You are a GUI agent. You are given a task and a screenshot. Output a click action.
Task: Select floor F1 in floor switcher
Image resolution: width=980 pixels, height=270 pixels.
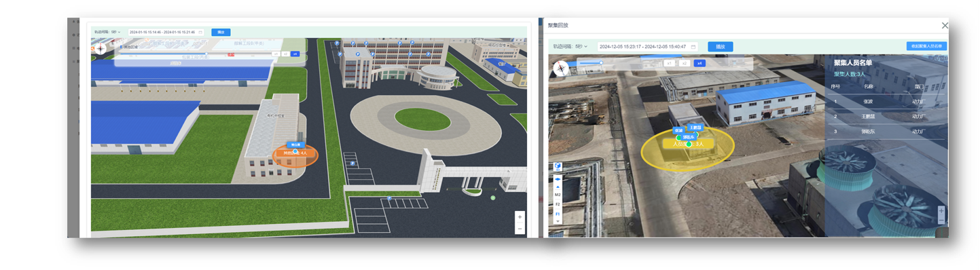coord(558,213)
